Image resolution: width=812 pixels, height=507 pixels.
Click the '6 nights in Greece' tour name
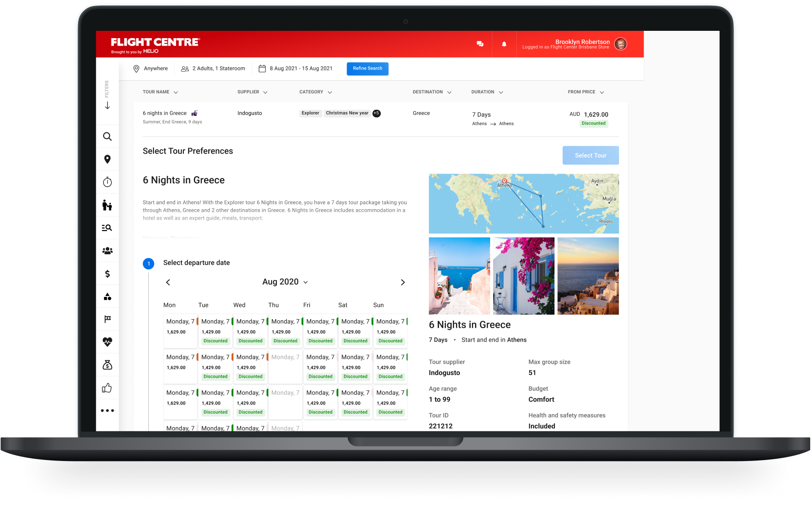tap(164, 113)
